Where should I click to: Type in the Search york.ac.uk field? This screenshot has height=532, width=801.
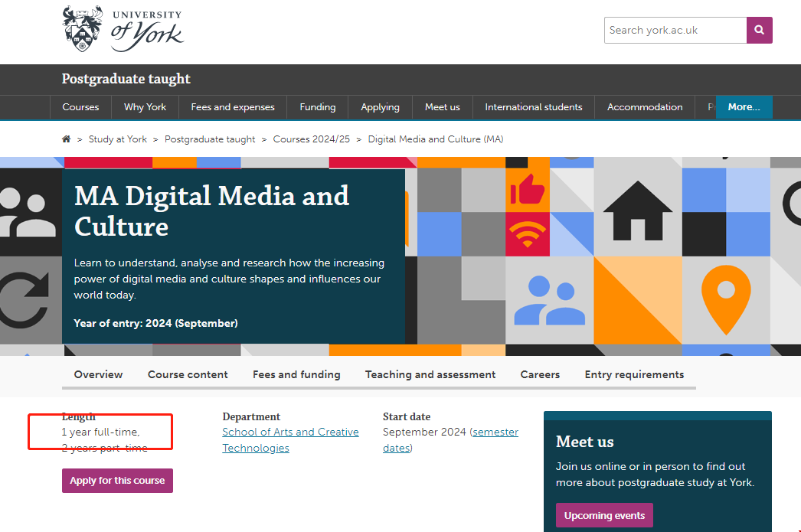(675, 31)
